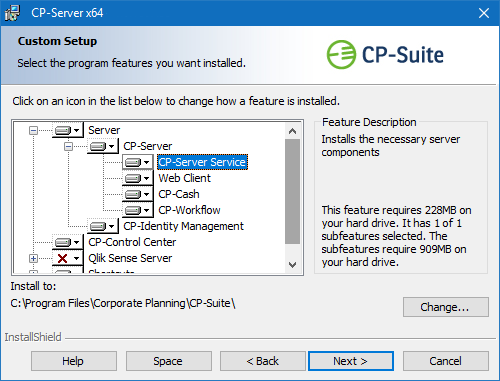The image size is (500, 381).
Task: Close the CP-Server x64 installer window
Action: (x=484, y=13)
